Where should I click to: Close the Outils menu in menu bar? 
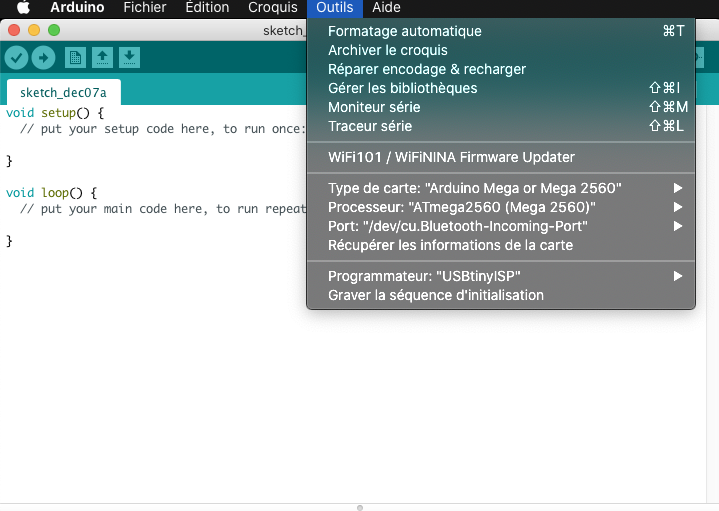335,8
